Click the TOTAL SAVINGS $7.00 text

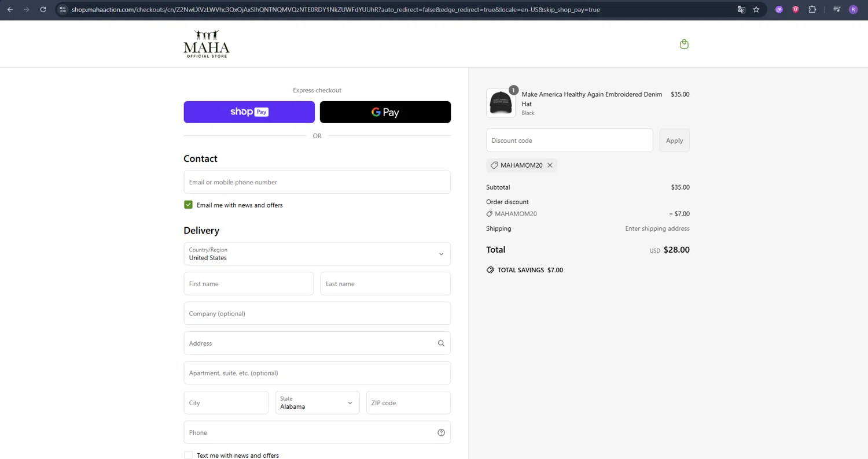(530, 270)
